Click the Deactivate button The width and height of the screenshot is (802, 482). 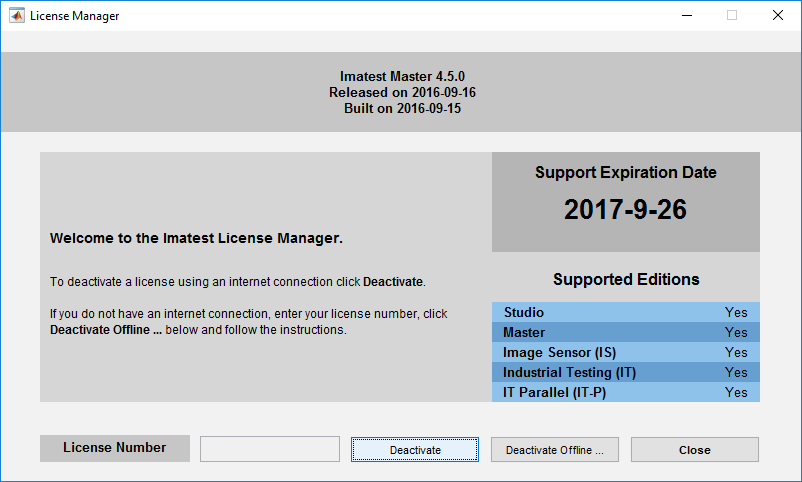pyautogui.click(x=415, y=450)
